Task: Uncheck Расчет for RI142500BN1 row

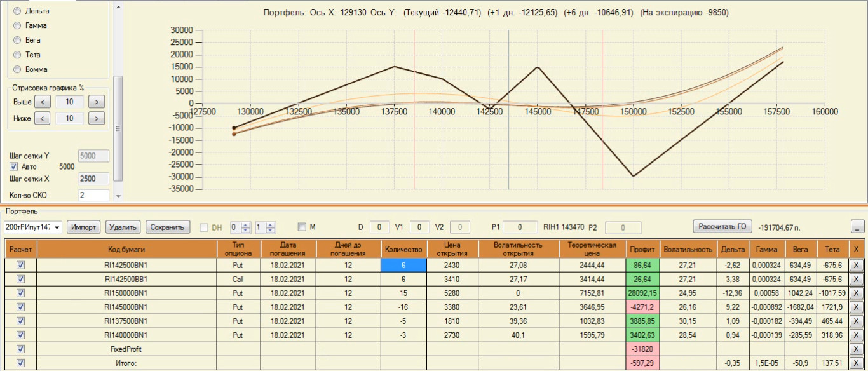Action: (x=20, y=266)
